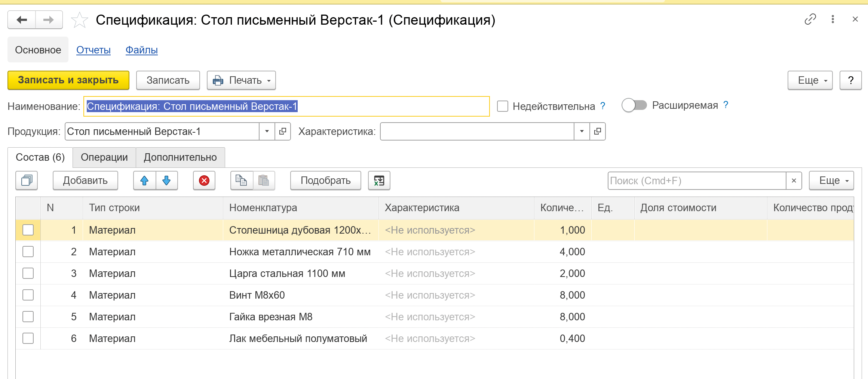Click the Номенклатура column header
This screenshot has height=379, width=868.
[x=301, y=208]
